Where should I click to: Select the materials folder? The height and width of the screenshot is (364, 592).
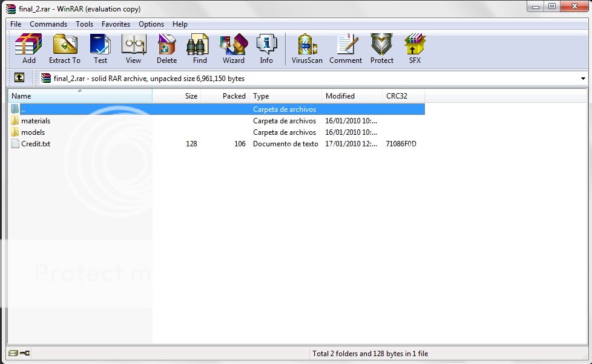click(35, 121)
